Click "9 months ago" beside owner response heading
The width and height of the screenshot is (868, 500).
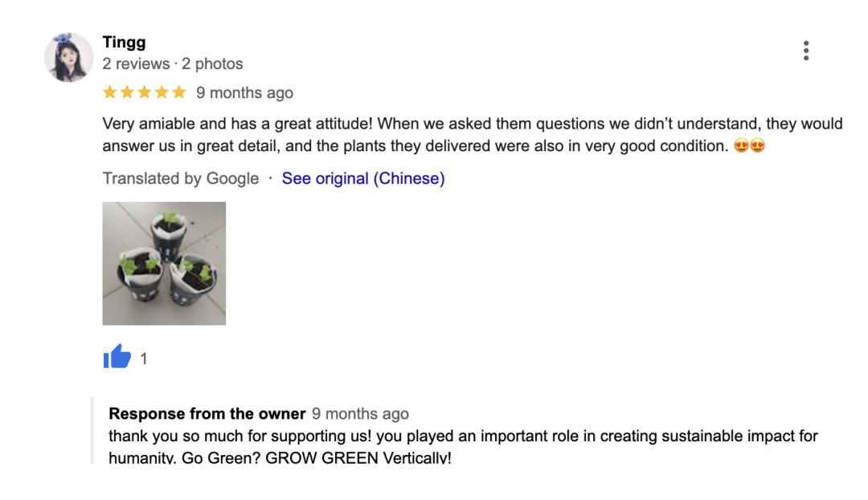point(360,414)
